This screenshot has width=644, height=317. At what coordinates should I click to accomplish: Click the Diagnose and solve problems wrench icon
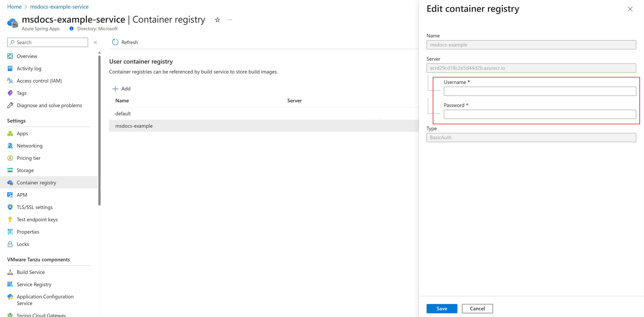pos(10,105)
